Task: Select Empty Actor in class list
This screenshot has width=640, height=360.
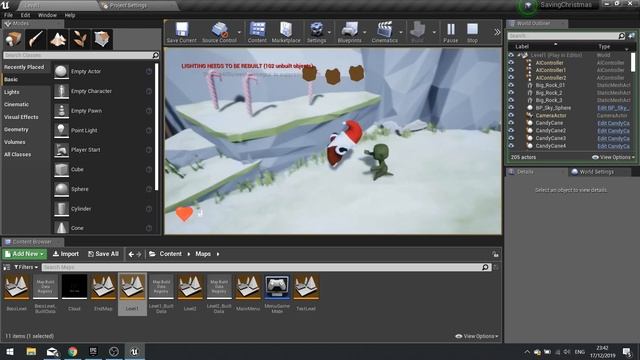Action: click(103, 71)
